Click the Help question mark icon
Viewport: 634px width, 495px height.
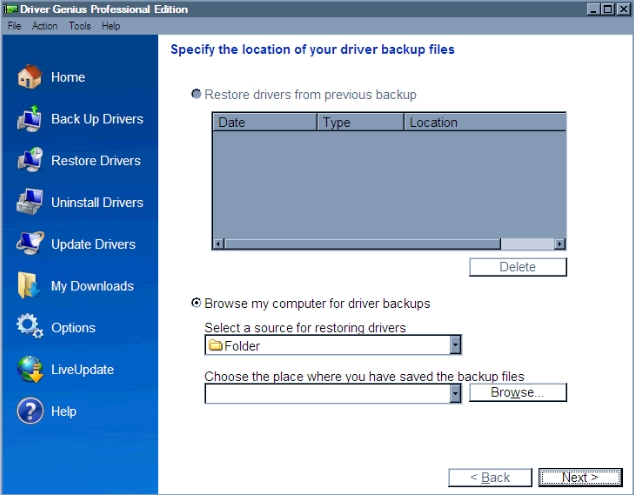[x=30, y=411]
